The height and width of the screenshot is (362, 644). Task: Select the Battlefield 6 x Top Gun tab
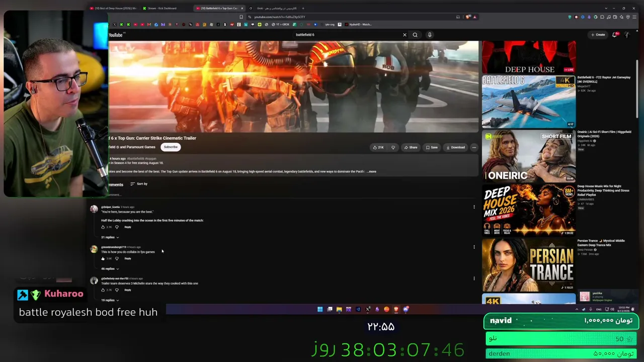(217, 8)
